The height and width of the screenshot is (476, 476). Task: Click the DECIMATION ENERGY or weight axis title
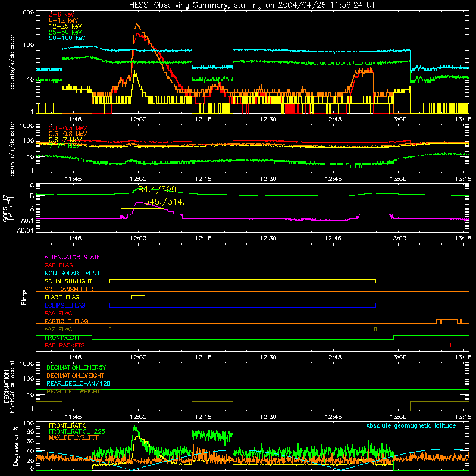pos(9,386)
